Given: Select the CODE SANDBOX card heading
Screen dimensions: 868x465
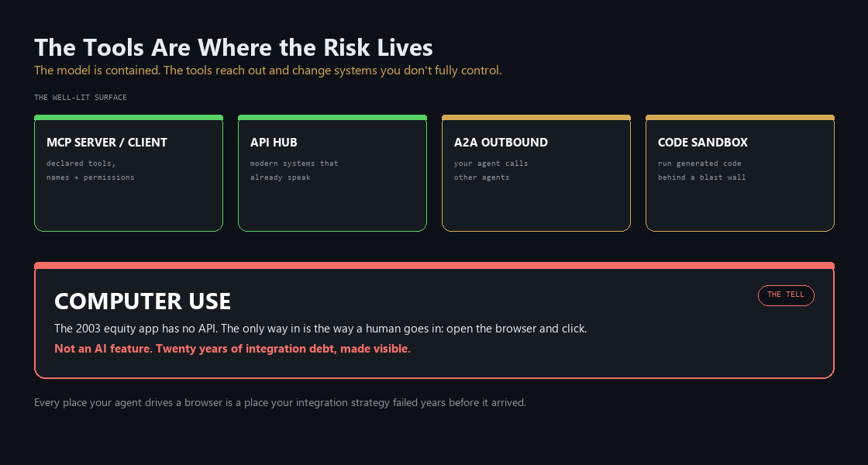Looking at the screenshot, I should tap(702, 143).
